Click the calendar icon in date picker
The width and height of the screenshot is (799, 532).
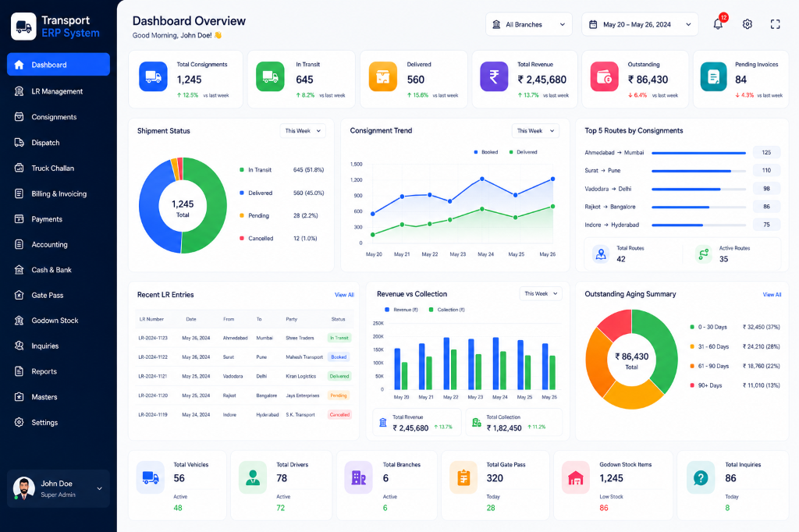point(593,24)
